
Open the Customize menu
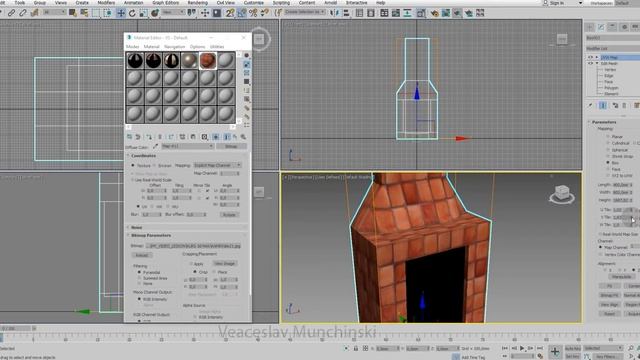point(253,3)
